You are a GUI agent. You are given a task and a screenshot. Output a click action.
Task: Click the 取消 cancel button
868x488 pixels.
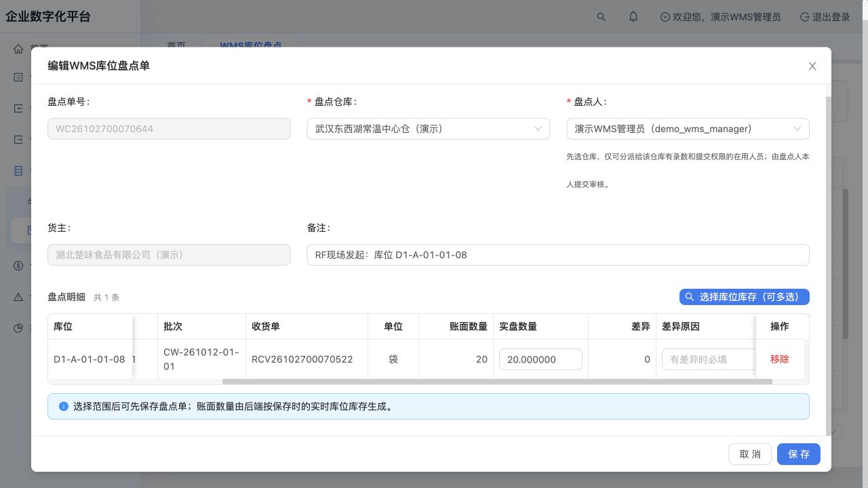750,454
